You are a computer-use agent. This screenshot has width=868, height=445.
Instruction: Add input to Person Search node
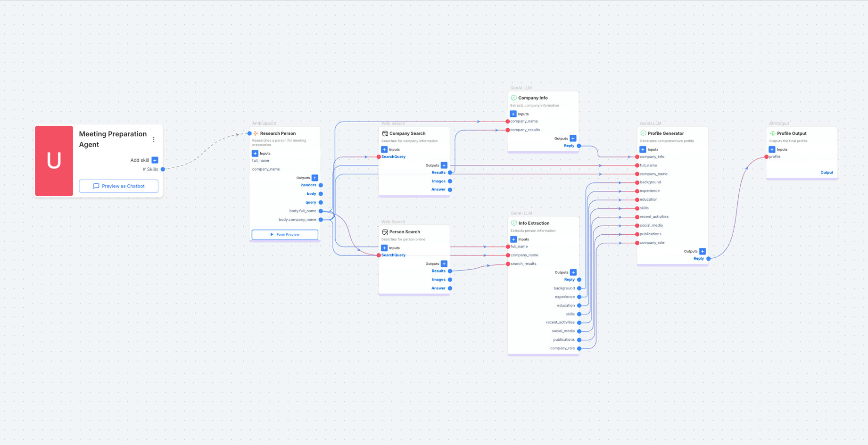(384, 248)
